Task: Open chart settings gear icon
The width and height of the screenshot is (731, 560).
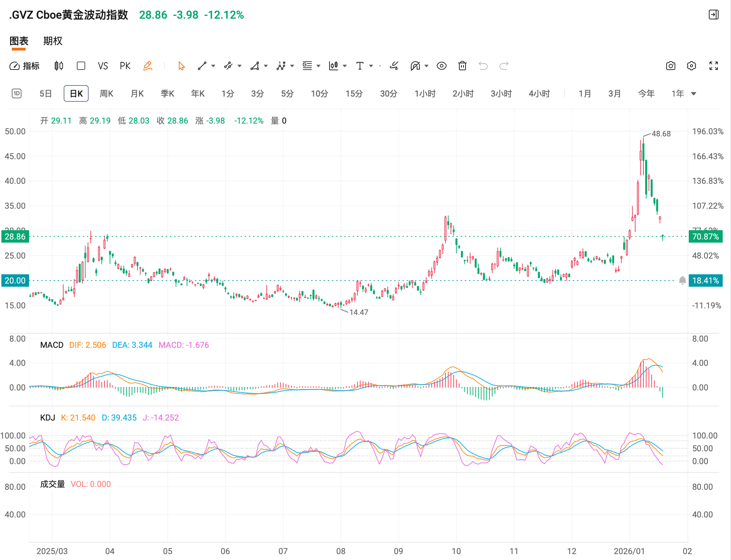Action: click(x=691, y=66)
